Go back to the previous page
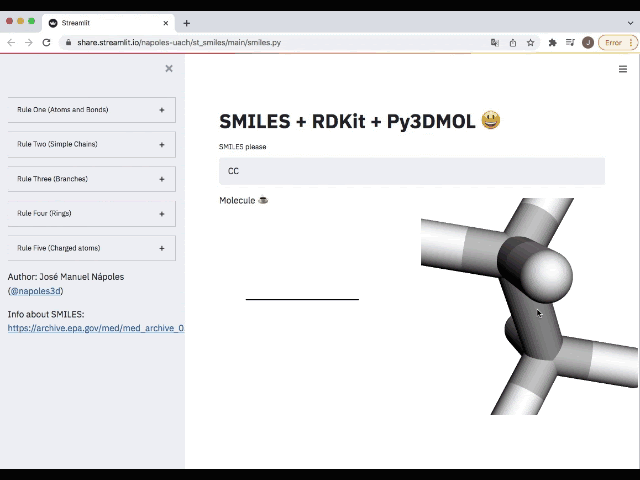 tap(11, 43)
